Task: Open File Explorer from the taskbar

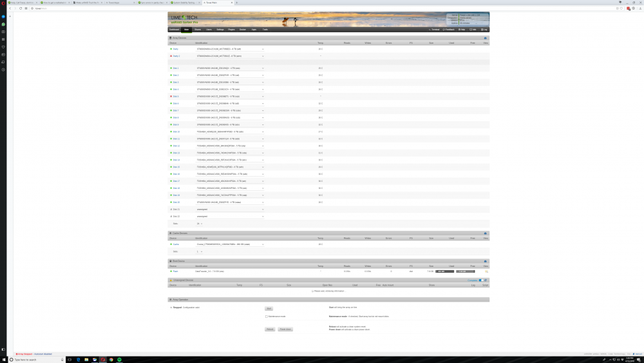Action: (x=86, y=360)
